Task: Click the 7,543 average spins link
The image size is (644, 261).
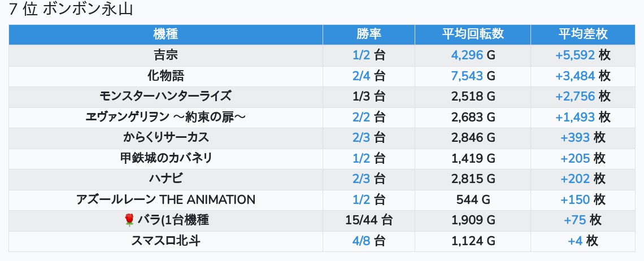Action: [x=467, y=76]
